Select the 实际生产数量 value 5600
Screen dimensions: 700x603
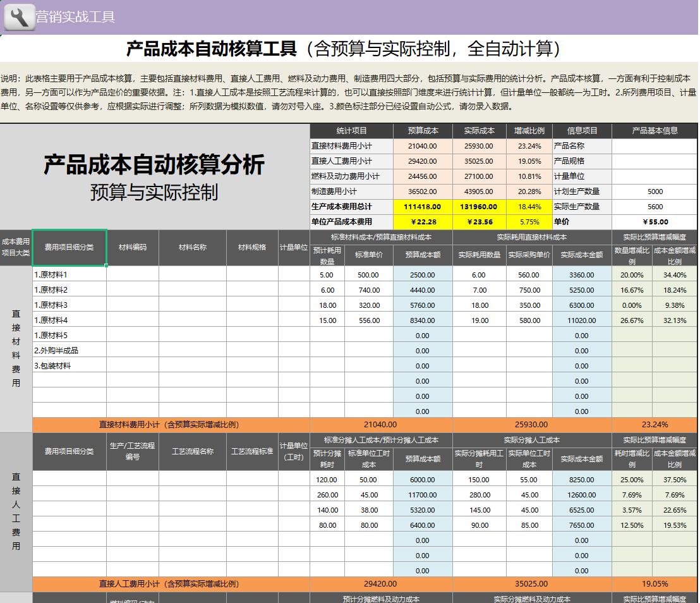pyautogui.click(x=654, y=207)
